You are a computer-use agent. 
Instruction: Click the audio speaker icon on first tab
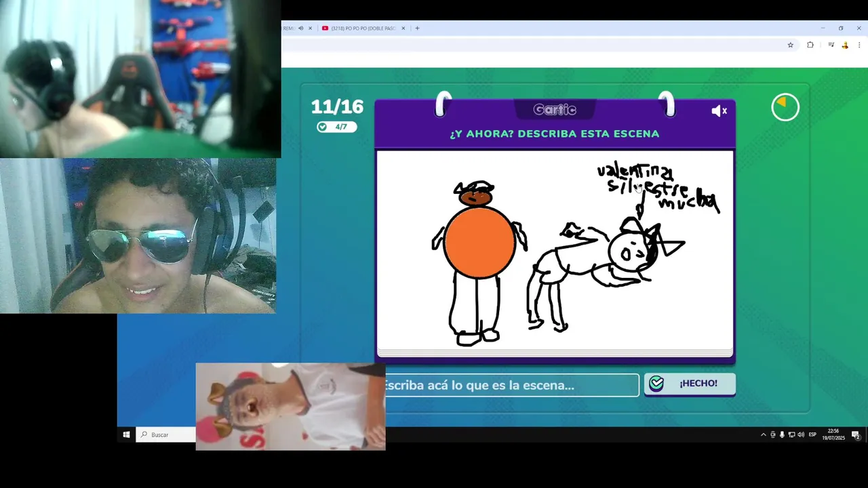point(300,28)
